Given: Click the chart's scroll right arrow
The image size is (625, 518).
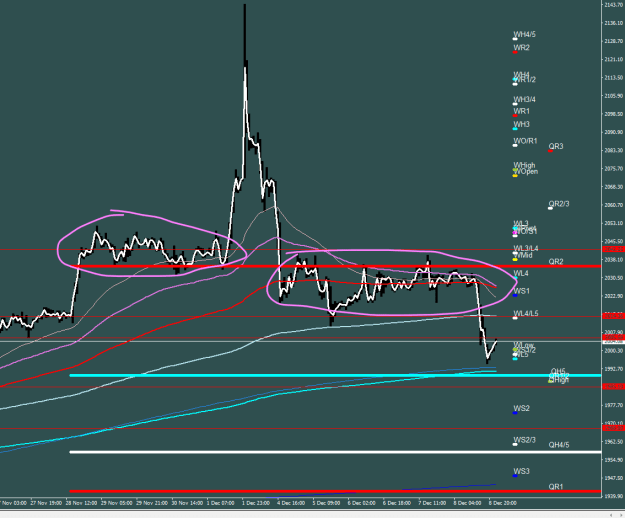Looking at the screenshot, I should (x=621, y=515).
